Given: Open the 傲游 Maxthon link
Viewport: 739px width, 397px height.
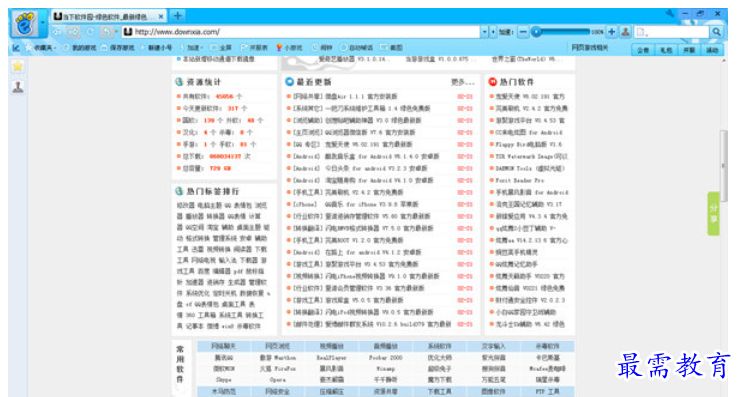Looking at the screenshot, I should pyautogui.click(x=278, y=358).
